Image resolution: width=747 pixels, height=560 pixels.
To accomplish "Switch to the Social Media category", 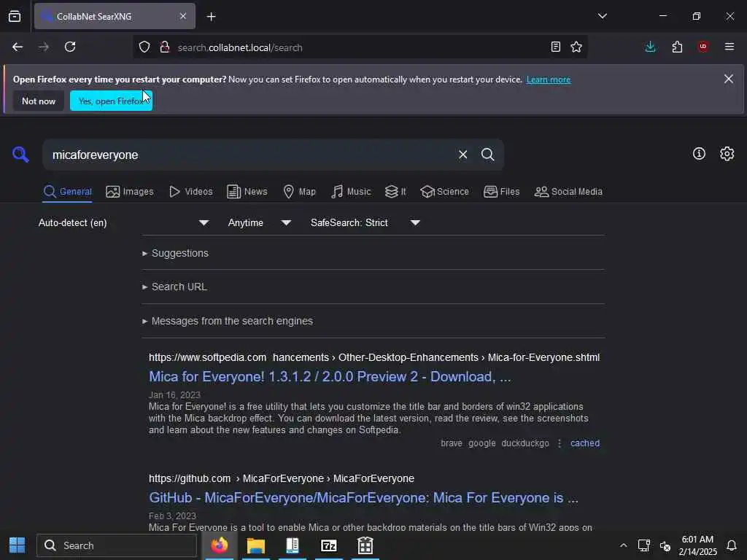I will (568, 192).
